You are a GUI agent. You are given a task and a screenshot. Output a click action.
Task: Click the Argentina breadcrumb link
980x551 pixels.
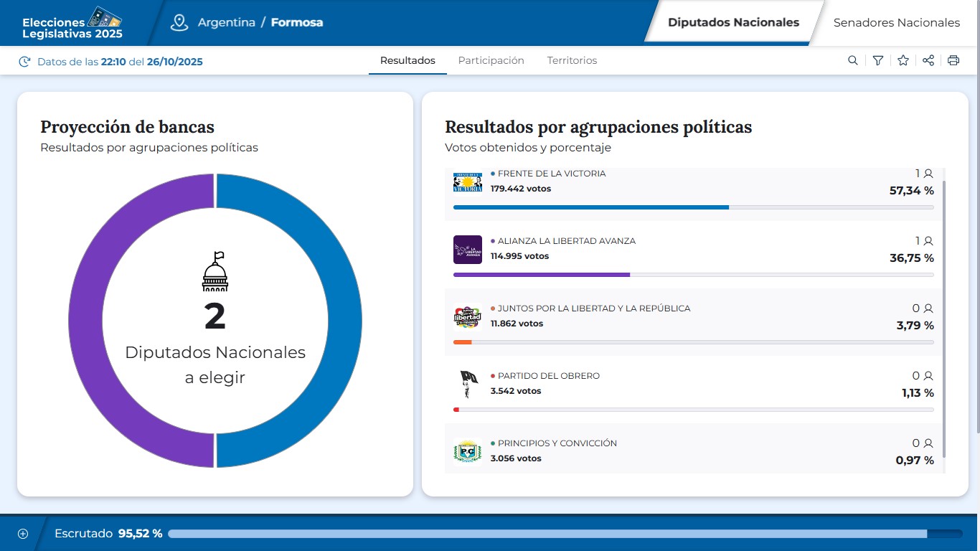tap(227, 22)
